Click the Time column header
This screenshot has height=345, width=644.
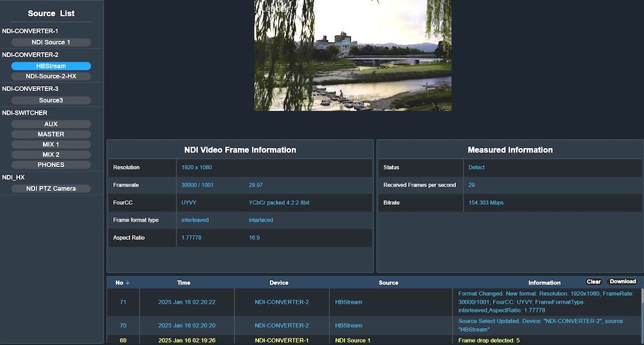184,283
